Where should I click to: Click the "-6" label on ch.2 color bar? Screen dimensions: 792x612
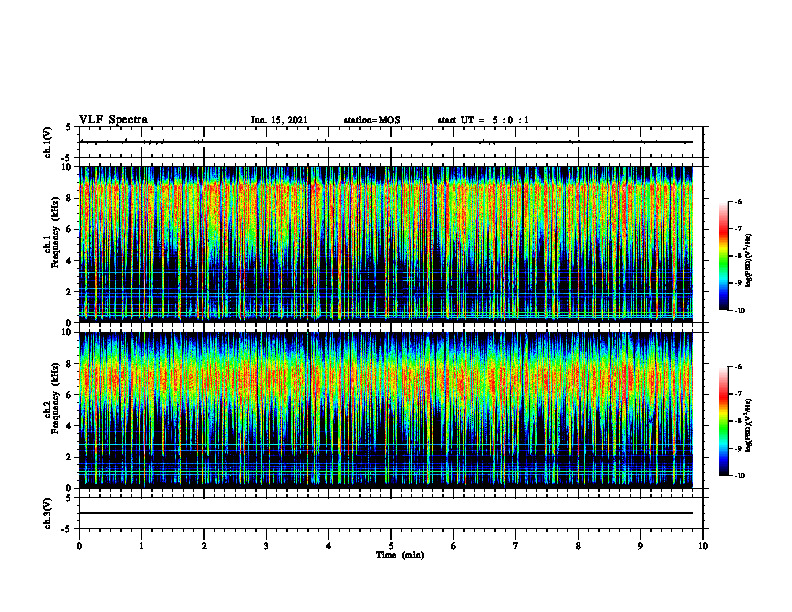[739, 367]
